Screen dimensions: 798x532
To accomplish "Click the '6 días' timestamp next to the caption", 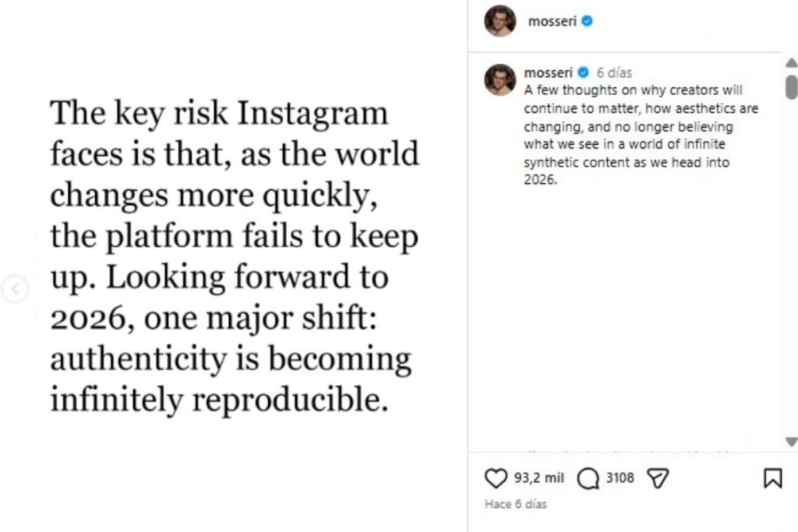I will (614, 73).
